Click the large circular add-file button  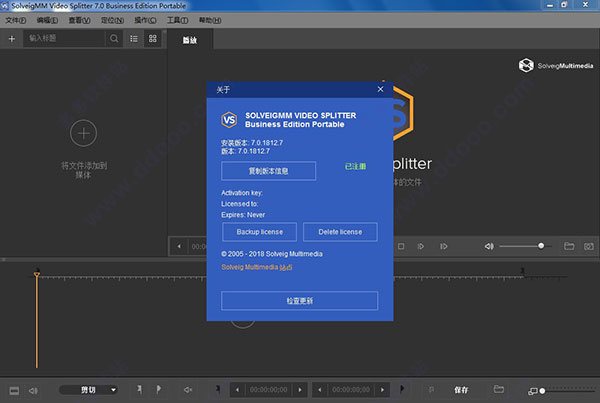click(83, 133)
